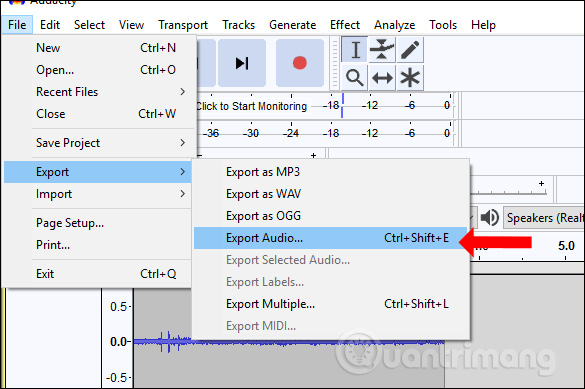Select the Zoom magnifier tool

pyautogui.click(x=355, y=78)
